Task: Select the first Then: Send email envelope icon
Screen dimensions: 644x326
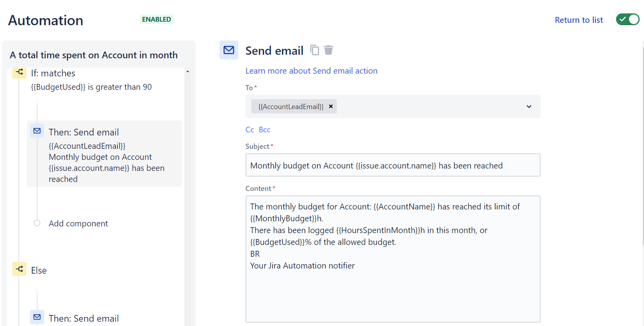Action: click(x=37, y=131)
